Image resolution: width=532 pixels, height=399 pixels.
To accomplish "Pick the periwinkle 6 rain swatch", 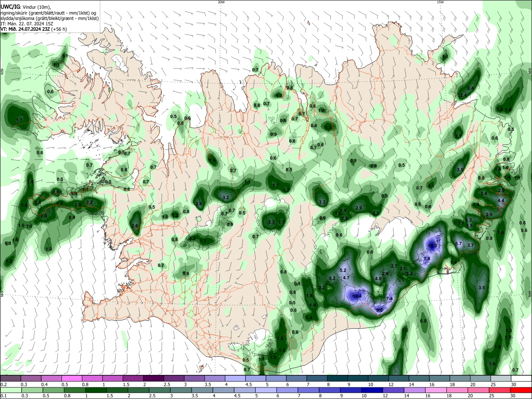I will tap(286, 390).
